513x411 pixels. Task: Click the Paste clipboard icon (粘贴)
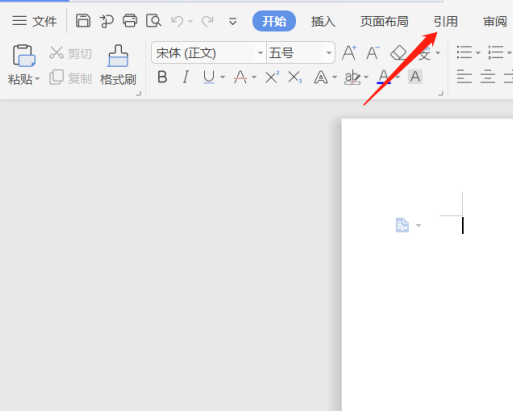tap(23, 55)
